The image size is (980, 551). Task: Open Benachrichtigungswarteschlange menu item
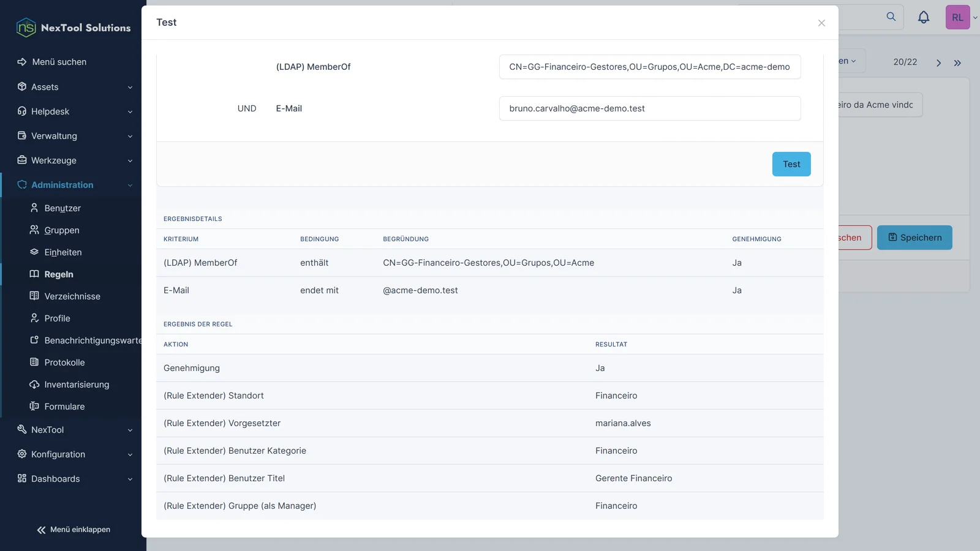click(x=86, y=340)
